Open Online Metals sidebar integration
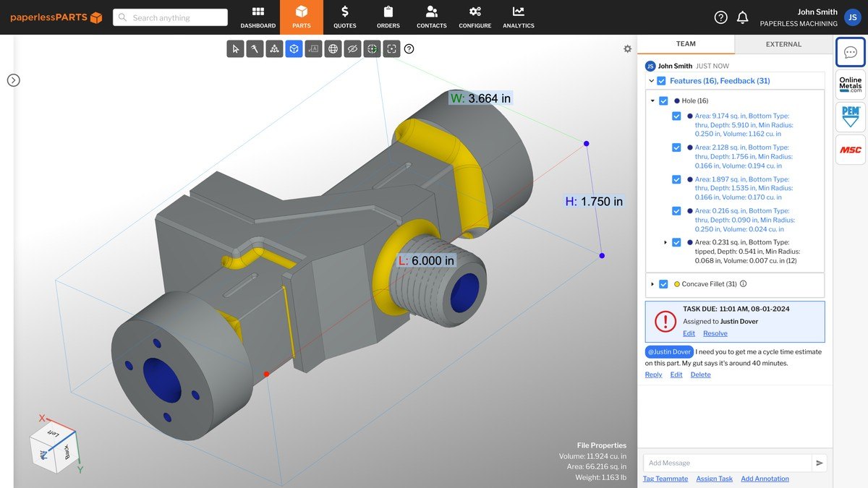Viewport: 868px width, 488px height. click(x=851, y=85)
